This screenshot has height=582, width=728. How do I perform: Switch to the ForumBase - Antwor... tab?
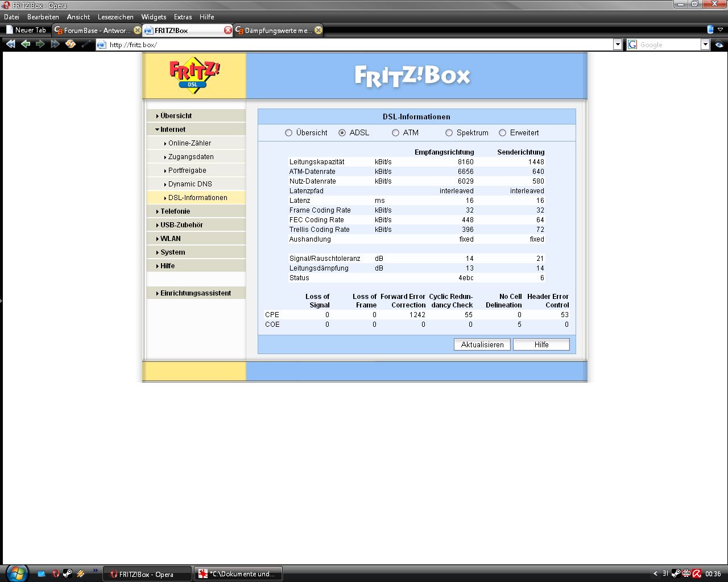tap(97, 30)
